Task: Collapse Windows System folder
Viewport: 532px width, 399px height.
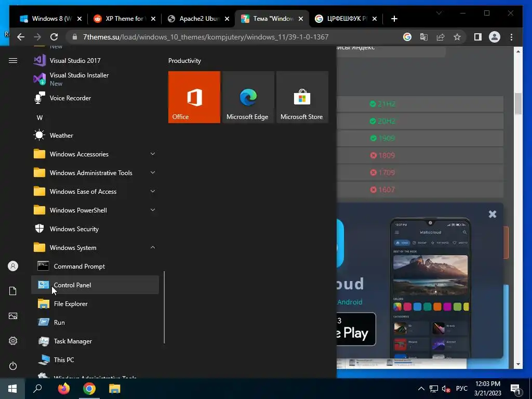Action: [x=95, y=248]
